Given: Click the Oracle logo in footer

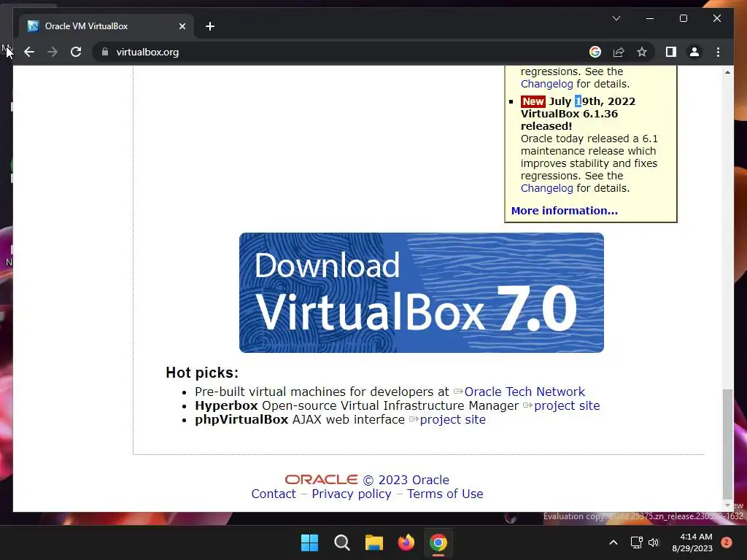Looking at the screenshot, I should click(x=321, y=480).
